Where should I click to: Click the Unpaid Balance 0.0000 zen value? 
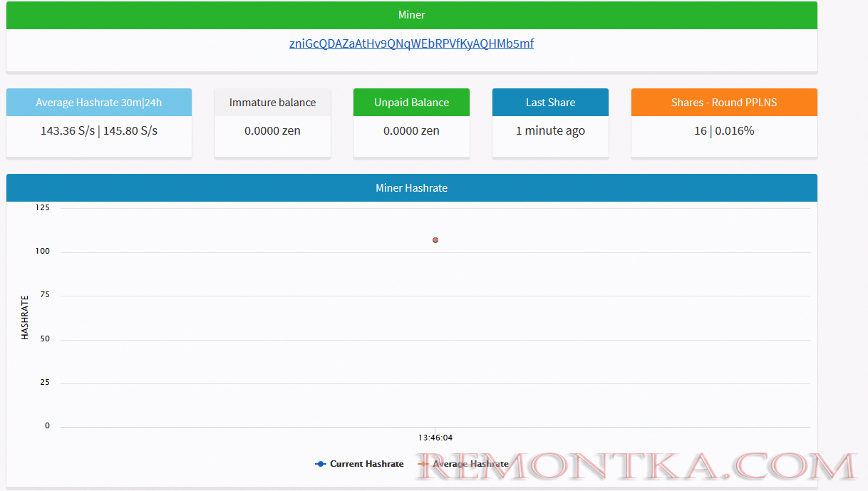(411, 131)
